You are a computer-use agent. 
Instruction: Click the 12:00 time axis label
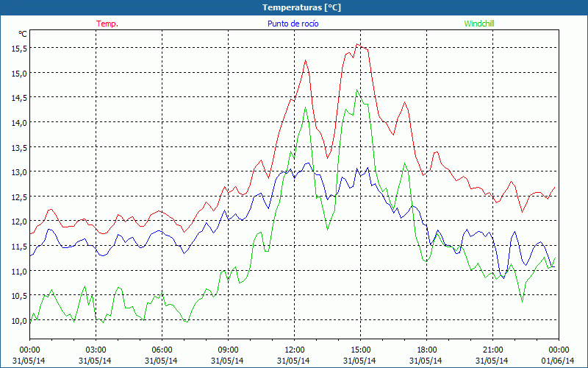[295, 350]
